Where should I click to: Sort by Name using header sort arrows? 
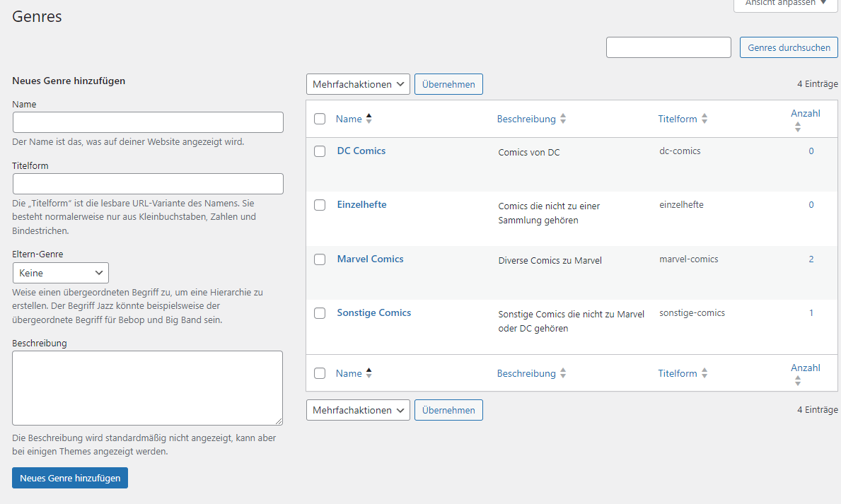(x=369, y=119)
